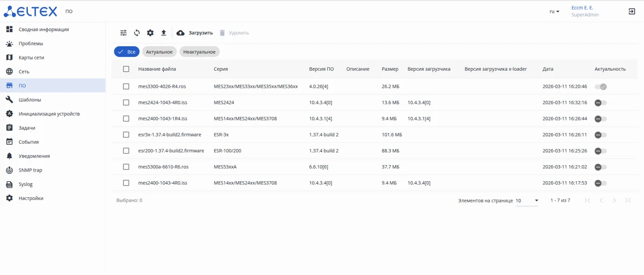Go to the first page arrow
The height and width of the screenshot is (275, 644).
coord(588,200)
